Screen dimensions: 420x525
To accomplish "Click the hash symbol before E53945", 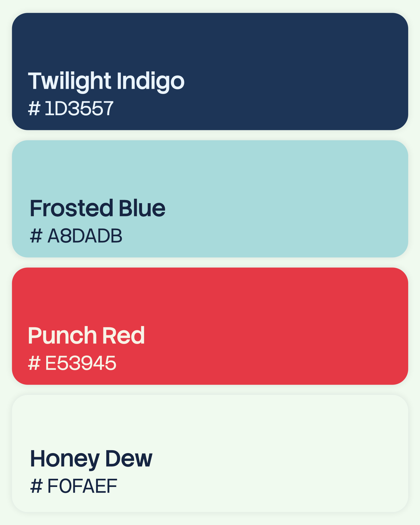I will [34, 363].
